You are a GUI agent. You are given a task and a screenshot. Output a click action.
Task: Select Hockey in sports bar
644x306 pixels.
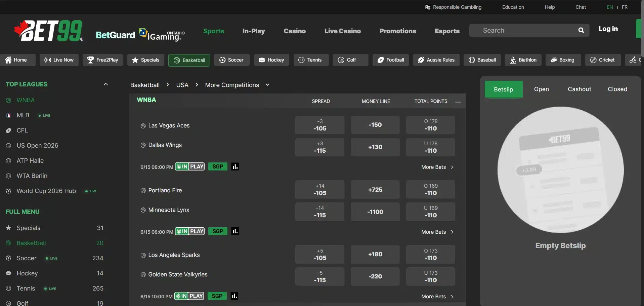click(271, 60)
